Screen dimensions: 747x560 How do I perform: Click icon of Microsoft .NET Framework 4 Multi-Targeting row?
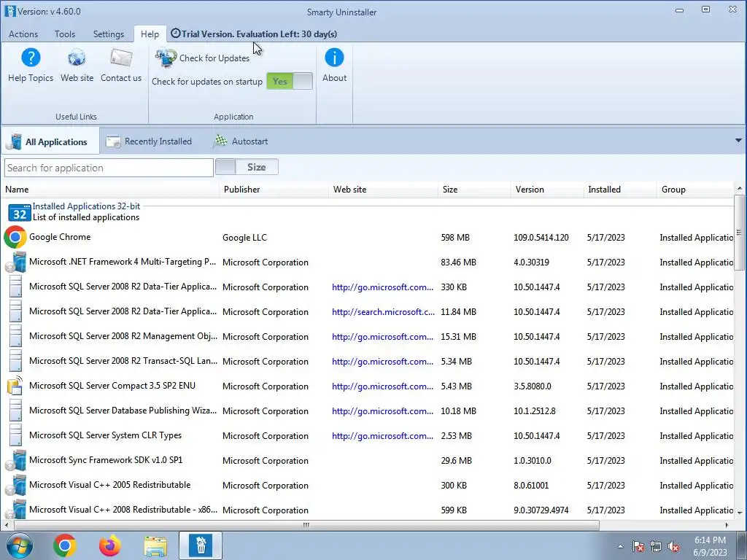click(x=16, y=262)
